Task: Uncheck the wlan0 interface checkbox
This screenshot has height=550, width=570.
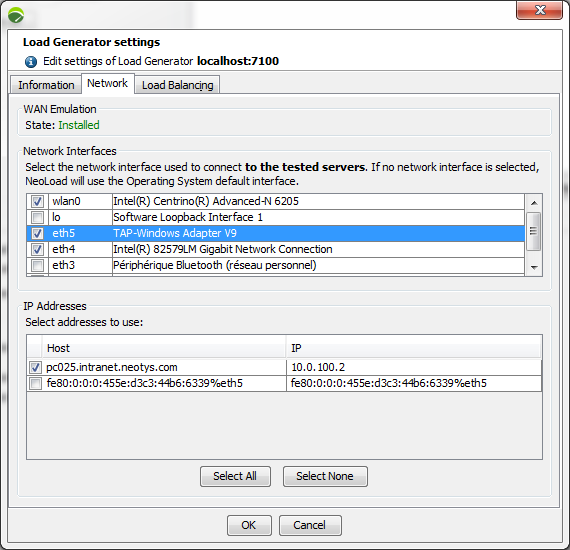Action: pyautogui.click(x=37, y=201)
